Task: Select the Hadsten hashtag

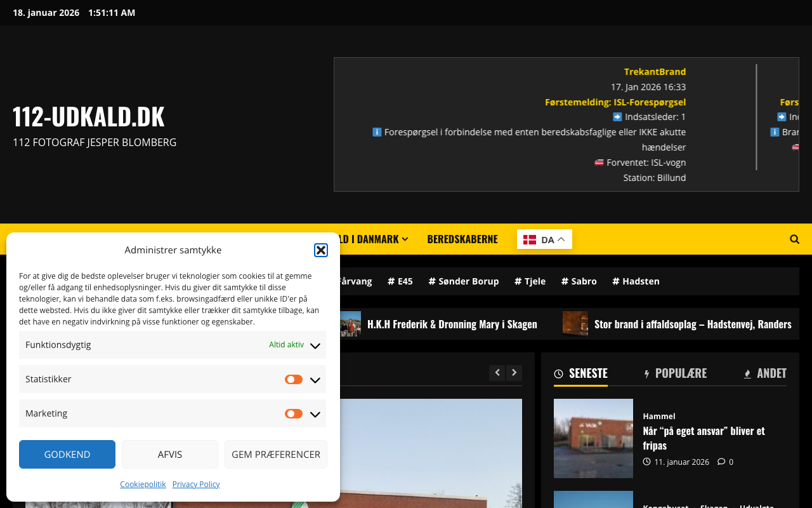Action: 636,281
